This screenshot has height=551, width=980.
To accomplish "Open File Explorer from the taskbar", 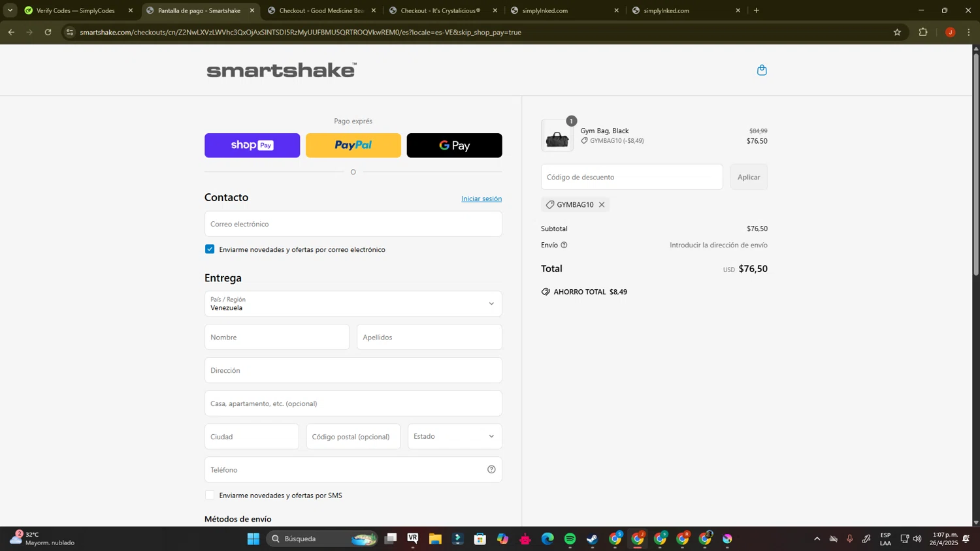I will (435, 539).
